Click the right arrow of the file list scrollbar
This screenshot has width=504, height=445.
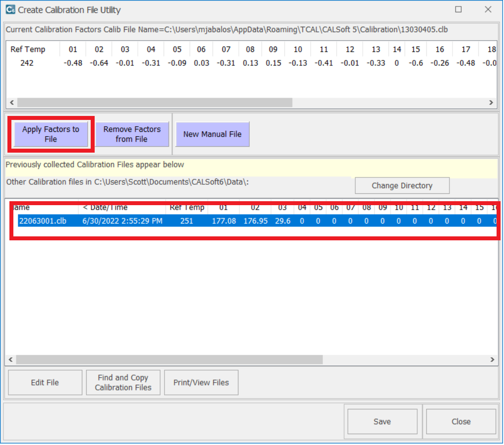tap(492, 360)
